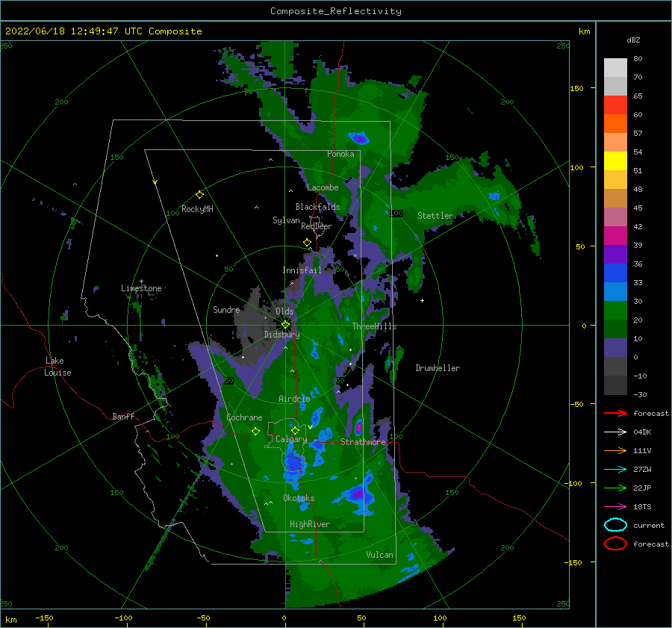Image resolution: width=672 pixels, height=628 pixels.
Task: Select the magenta 39–42 dBZ swatch
Action: pos(615,236)
